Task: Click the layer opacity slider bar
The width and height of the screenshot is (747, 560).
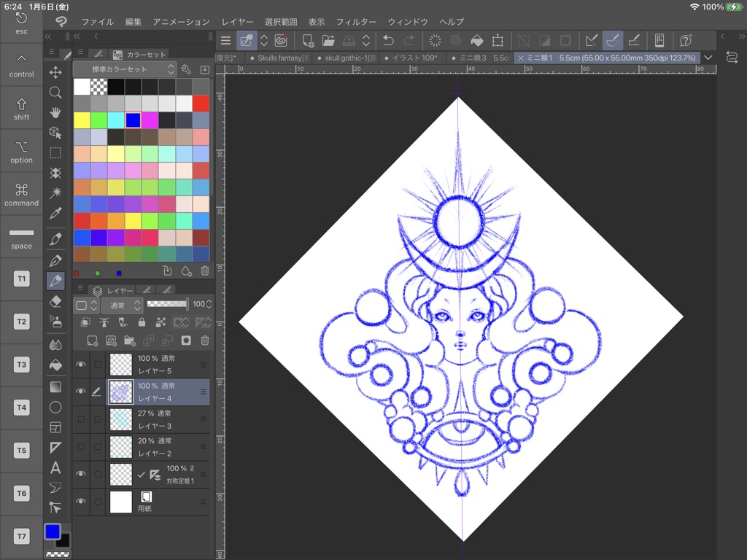Action: click(x=167, y=304)
